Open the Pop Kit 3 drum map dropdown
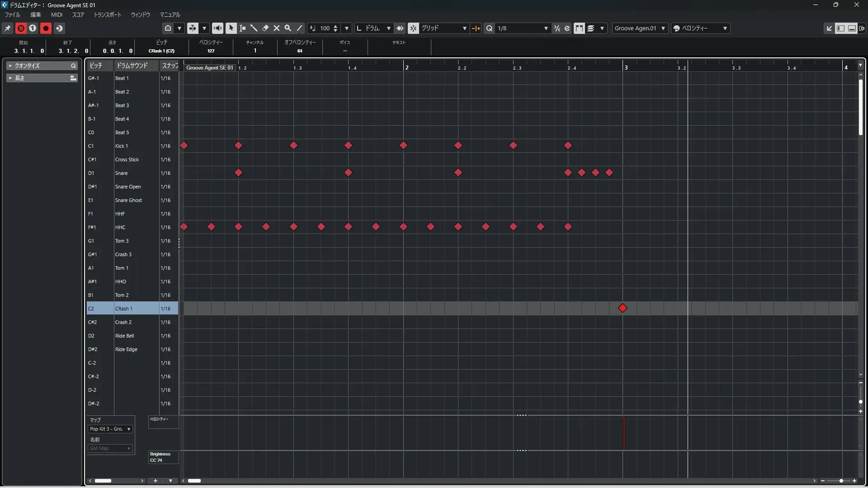 (x=110, y=429)
